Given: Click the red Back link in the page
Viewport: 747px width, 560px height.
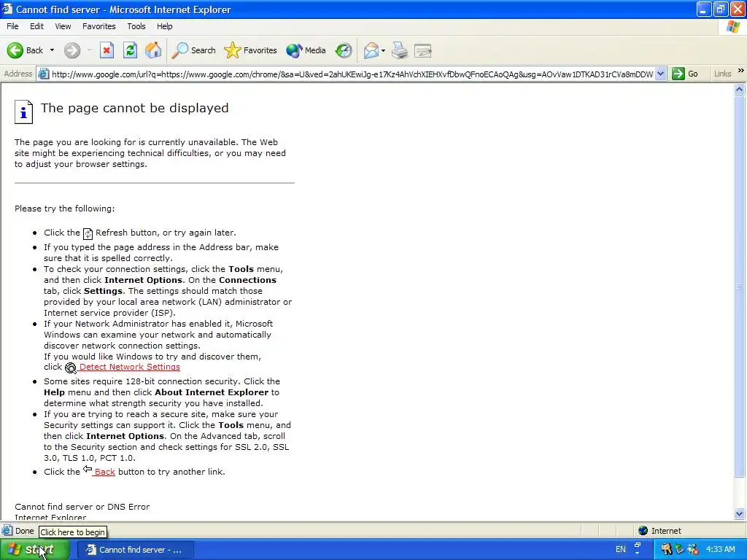Looking at the screenshot, I should 105,472.
